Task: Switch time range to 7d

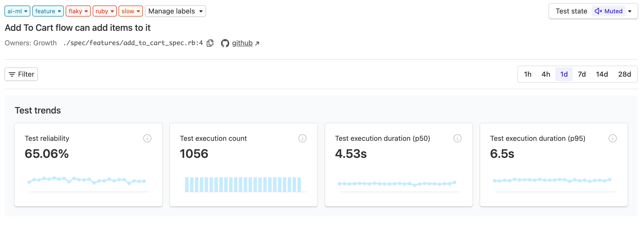Action: (582, 74)
